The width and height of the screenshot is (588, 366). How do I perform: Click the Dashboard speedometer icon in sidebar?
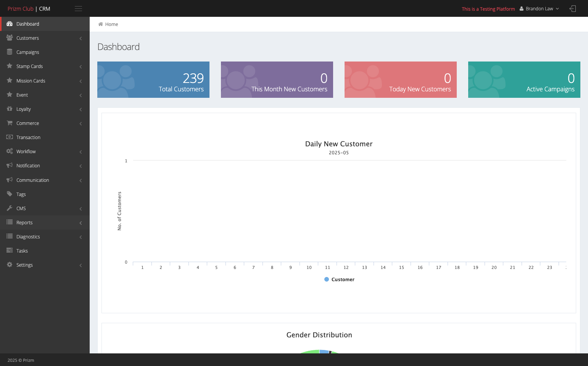[10, 24]
